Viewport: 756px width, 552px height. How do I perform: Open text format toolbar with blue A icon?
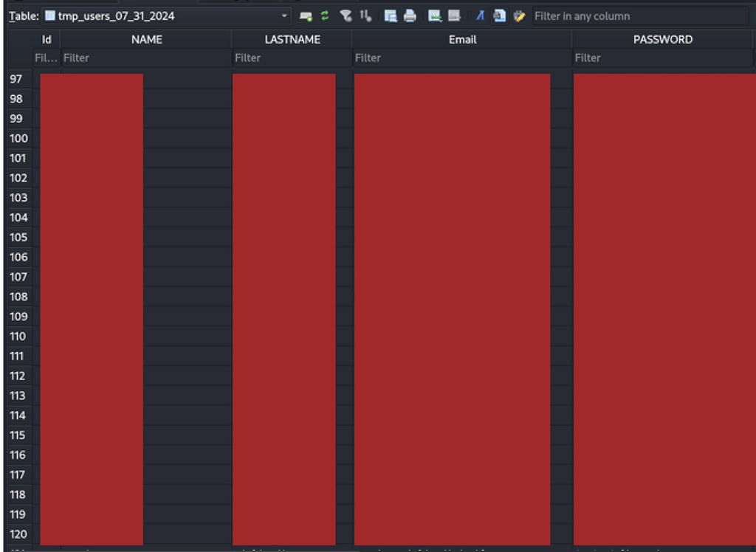point(480,16)
